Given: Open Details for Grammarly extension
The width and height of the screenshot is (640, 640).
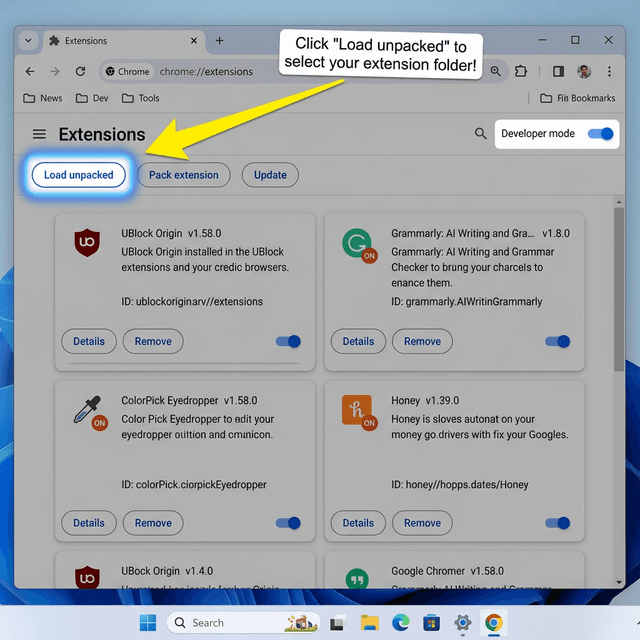Looking at the screenshot, I should point(358,341).
